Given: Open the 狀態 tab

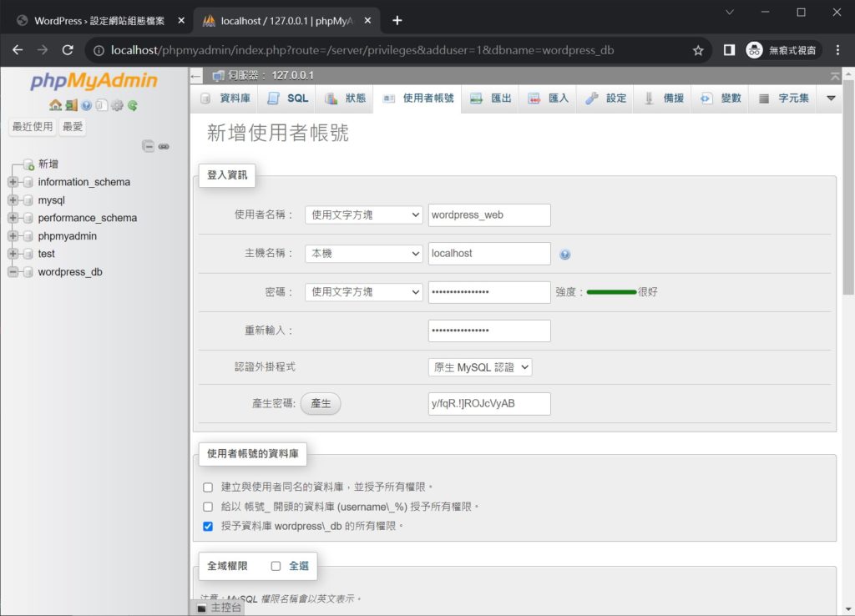Looking at the screenshot, I should coord(345,98).
